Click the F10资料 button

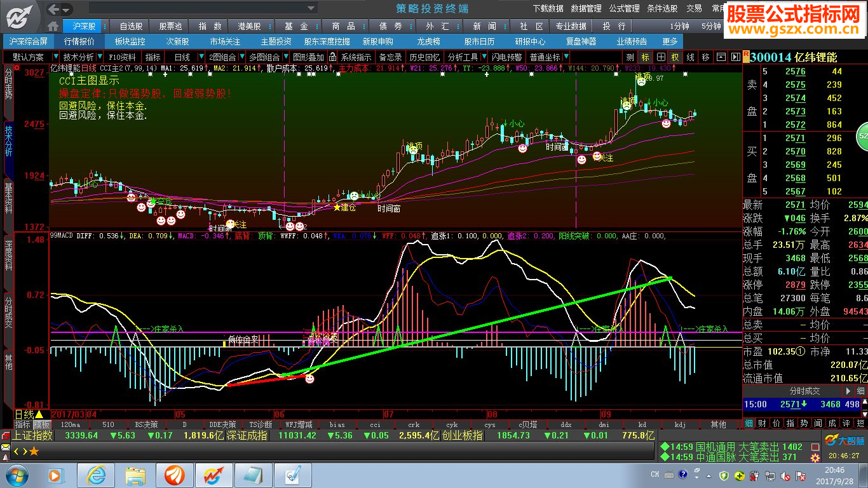pos(122,57)
